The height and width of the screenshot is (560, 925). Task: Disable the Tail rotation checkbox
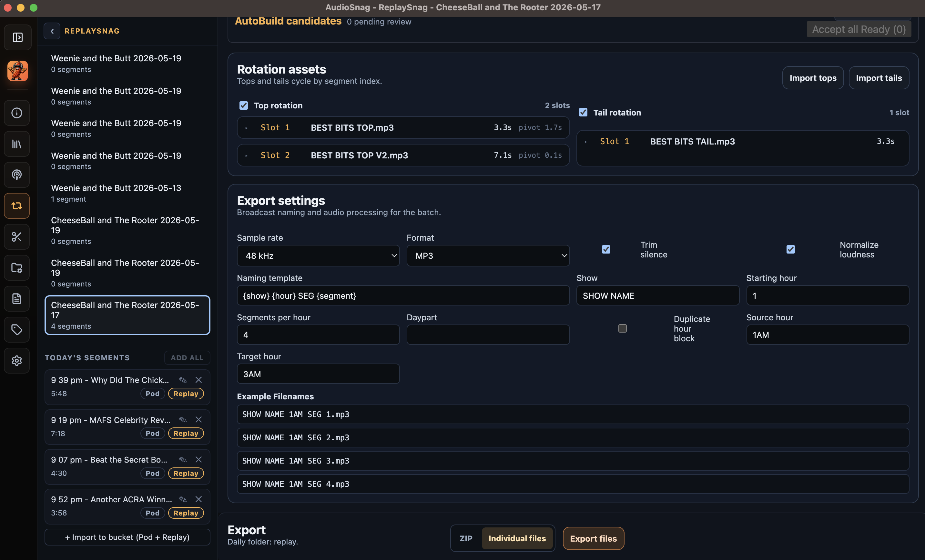point(583,112)
